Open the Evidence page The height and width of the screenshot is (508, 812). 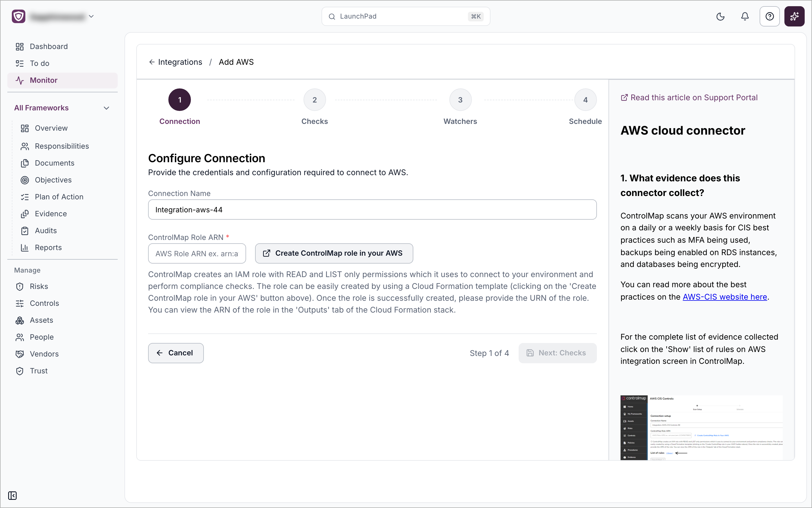click(x=51, y=214)
